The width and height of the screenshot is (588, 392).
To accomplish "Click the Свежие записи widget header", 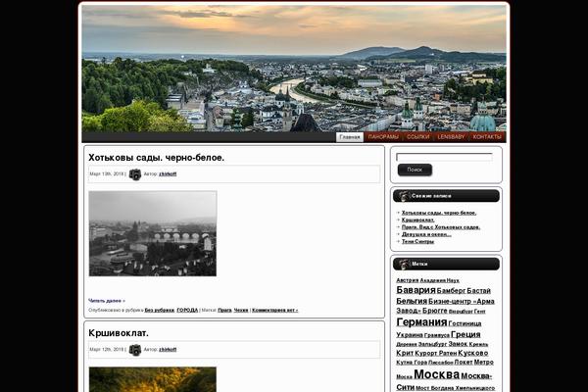I will (446, 196).
